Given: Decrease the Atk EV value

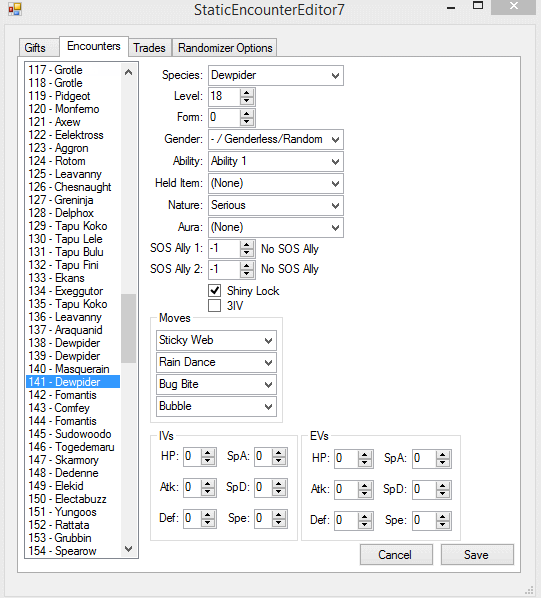Looking at the screenshot, I should (365, 494).
